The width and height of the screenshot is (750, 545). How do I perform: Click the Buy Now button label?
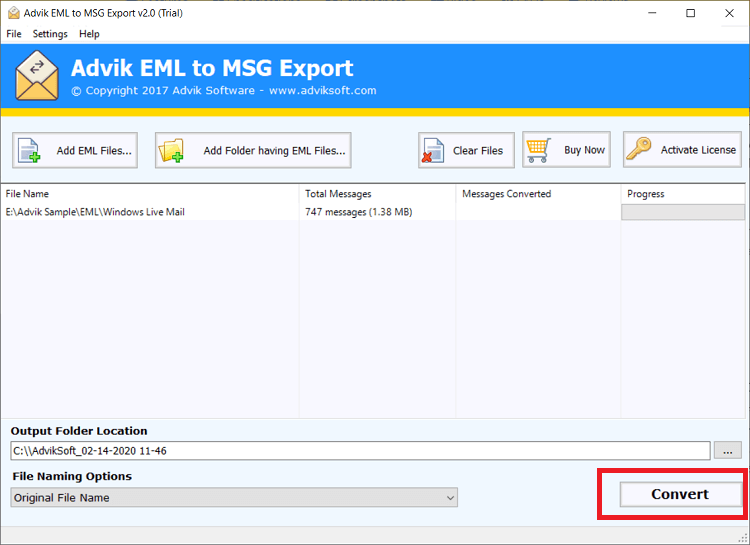pos(585,150)
